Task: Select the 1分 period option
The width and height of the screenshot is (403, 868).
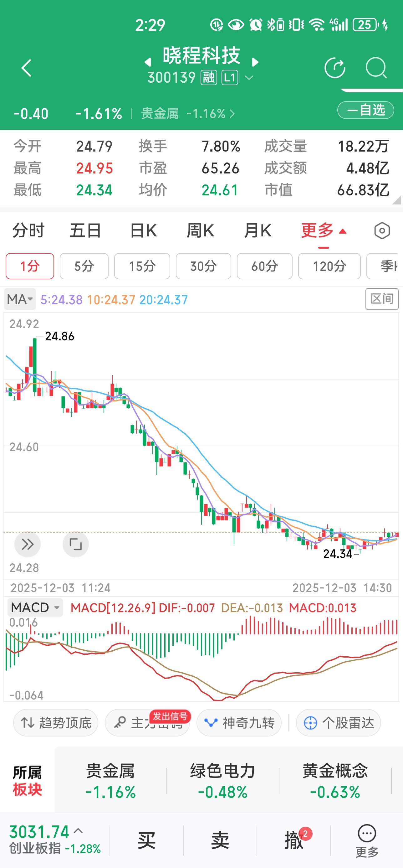Action: (30, 266)
